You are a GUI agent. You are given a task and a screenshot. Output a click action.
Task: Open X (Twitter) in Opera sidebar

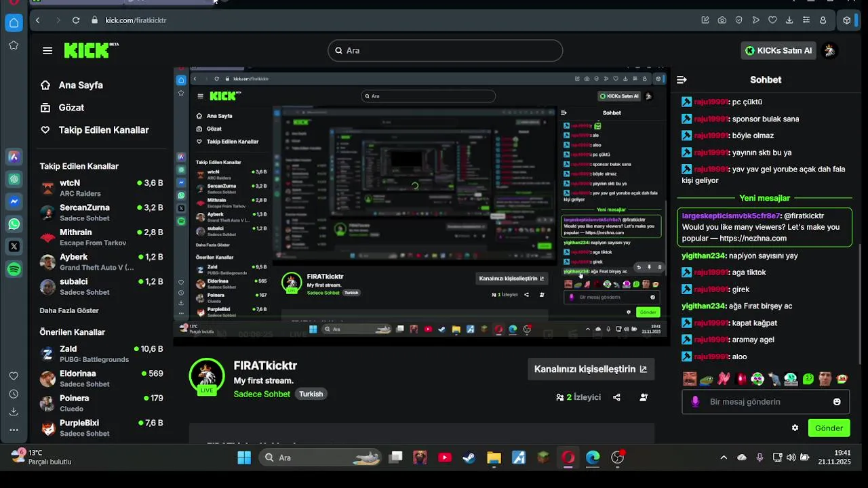14,247
